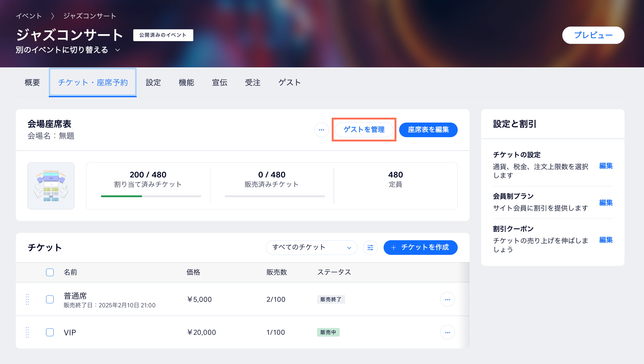Click the drag handle beside 普通席
The width and height of the screenshot is (644, 364).
27,299
